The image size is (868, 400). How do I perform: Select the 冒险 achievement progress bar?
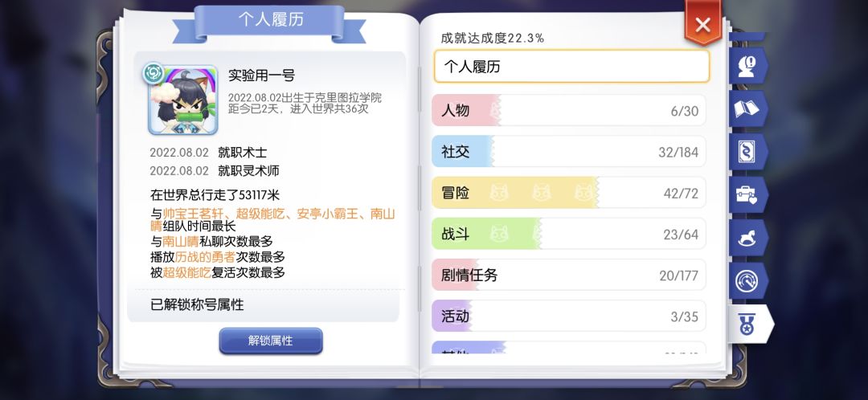pos(569,194)
